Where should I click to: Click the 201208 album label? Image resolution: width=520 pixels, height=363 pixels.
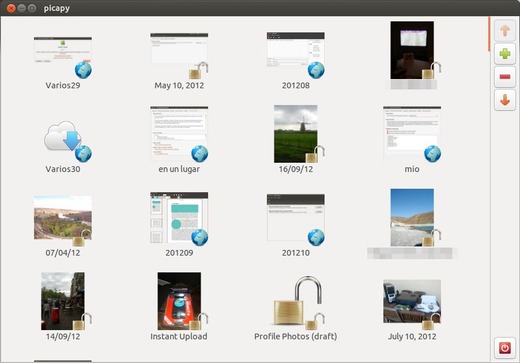point(296,85)
